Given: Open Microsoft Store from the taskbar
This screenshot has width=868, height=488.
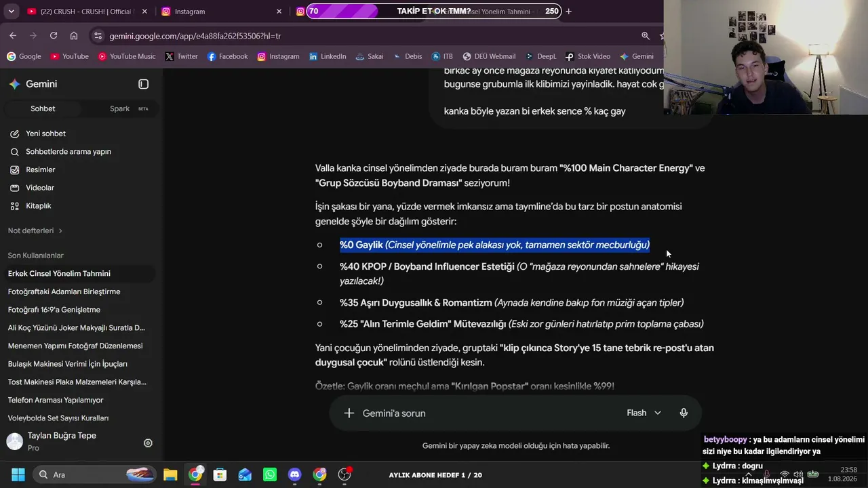Looking at the screenshot, I should 220,474.
